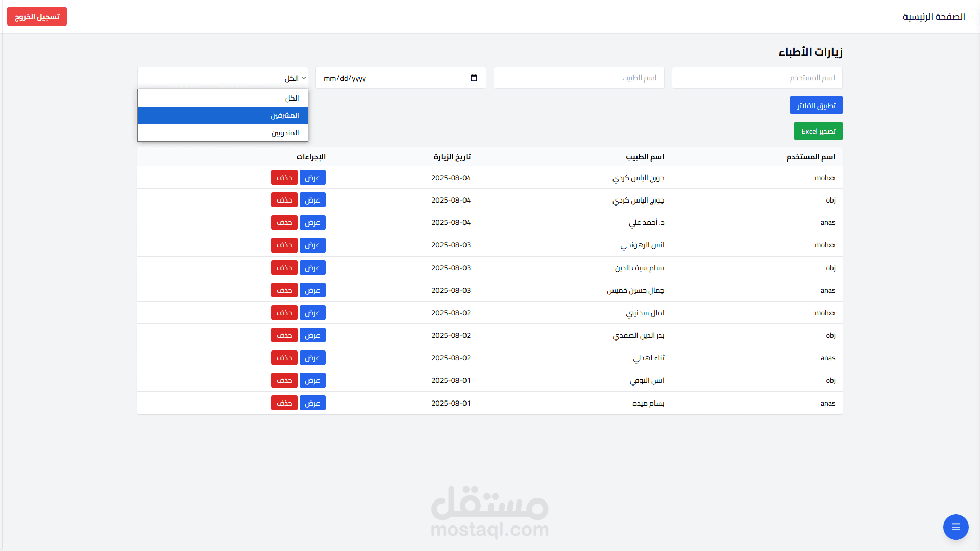View visit for بسام ميده
Screen dimensions: 980x551
point(312,403)
